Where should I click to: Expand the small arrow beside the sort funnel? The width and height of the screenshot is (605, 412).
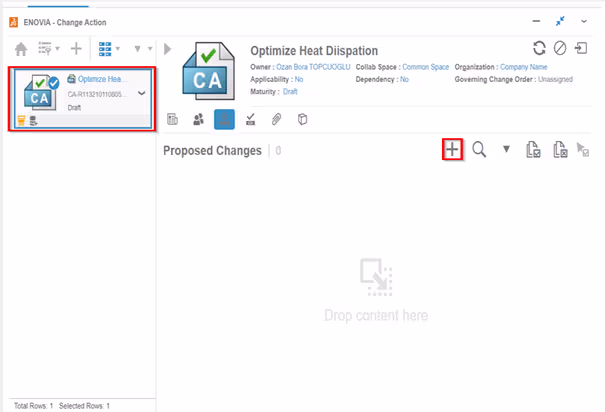150,49
